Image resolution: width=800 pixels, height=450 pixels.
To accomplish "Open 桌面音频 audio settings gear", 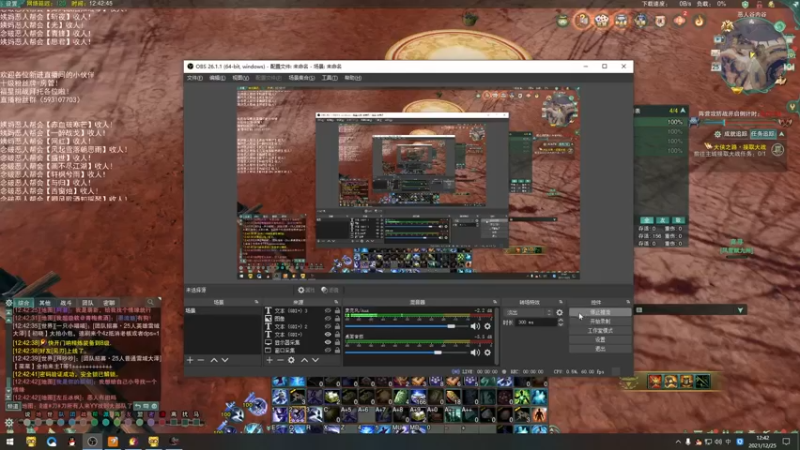I will (487, 353).
